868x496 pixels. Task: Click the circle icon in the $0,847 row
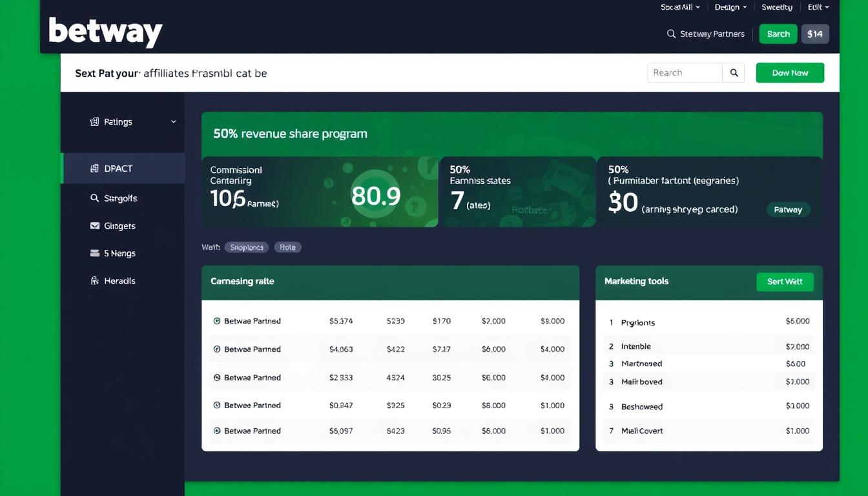click(217, 406)
